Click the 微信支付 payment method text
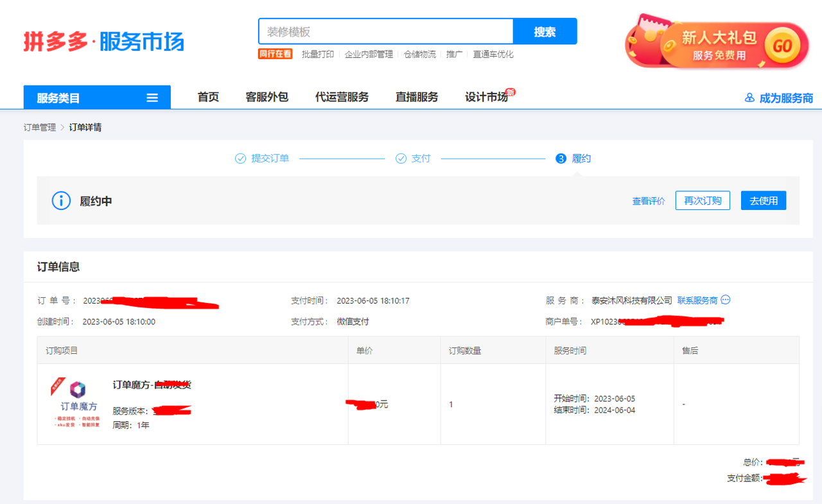The width and height of the screenshot is (822, 504). pos(353,322)
